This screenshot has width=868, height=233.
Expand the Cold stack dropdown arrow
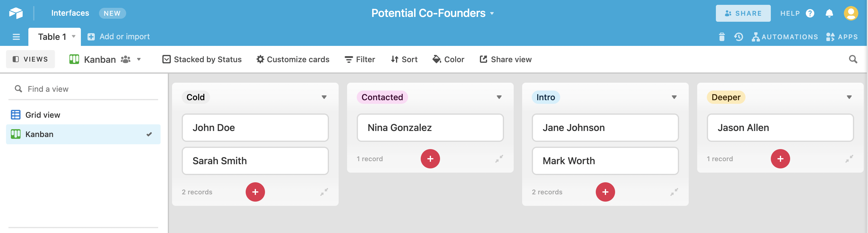coord(324,97)
